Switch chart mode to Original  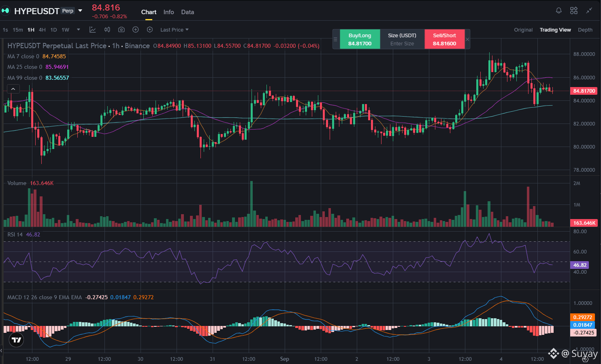pos(523,30)
